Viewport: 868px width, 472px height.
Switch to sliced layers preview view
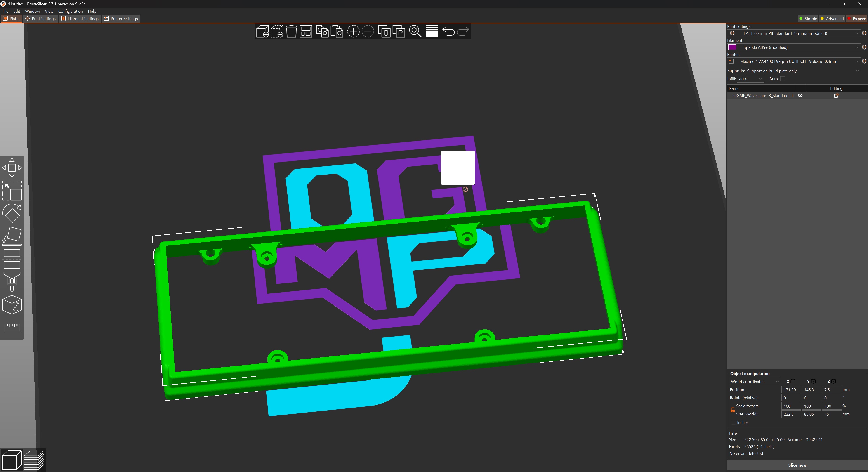click(x=34, y=460)
